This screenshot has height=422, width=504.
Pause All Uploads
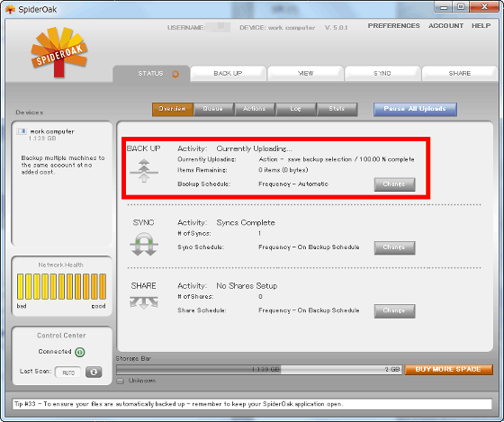click(415, 109)
